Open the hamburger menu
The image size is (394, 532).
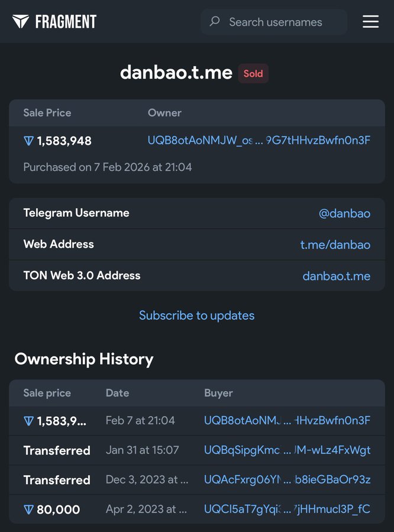pos(370,22)
